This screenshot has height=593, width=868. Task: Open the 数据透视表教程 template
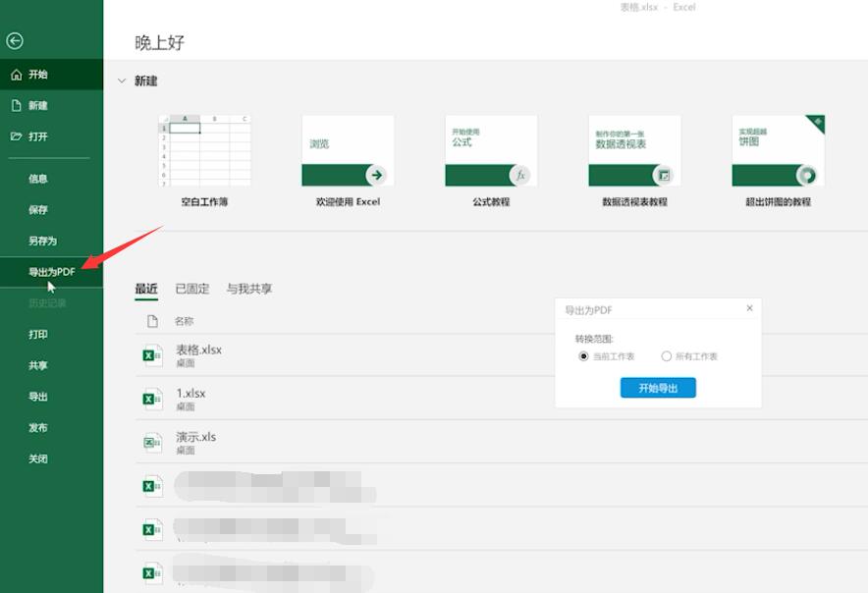[634, 150]
